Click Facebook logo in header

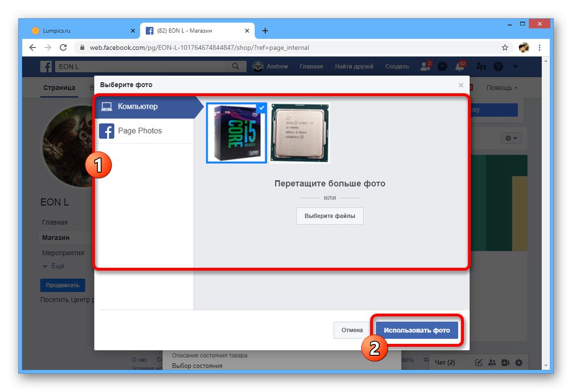point(46,66)
